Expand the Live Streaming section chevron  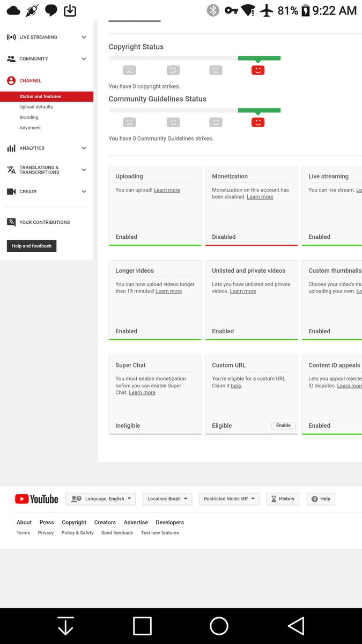click(84, 38)
